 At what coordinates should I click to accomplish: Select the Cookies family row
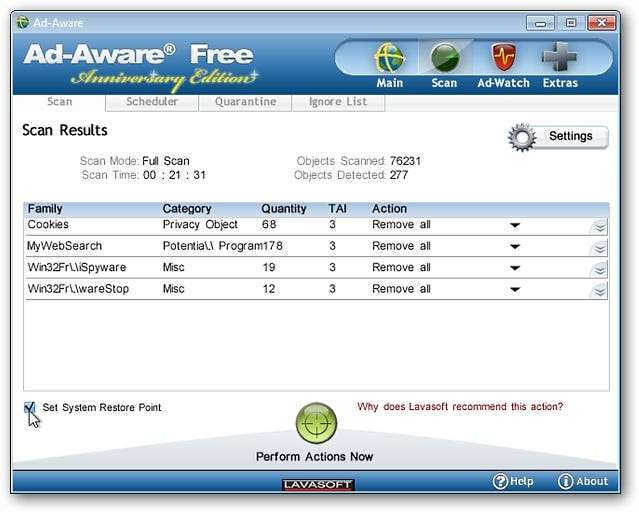tap(48, 225)
